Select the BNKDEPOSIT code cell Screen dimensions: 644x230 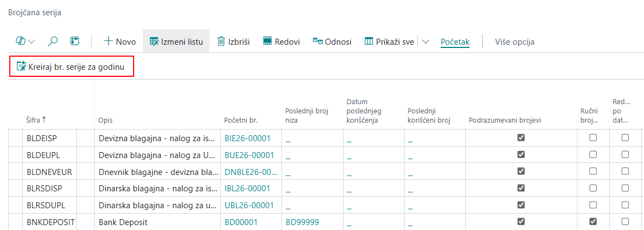coord(50,222)
